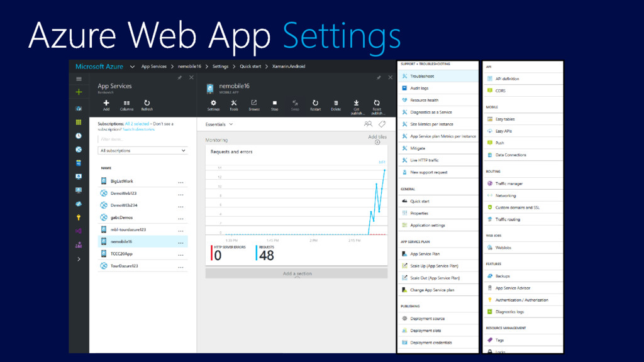Expand the Essentials section
The image size is (644, 362).
[219, 124]
